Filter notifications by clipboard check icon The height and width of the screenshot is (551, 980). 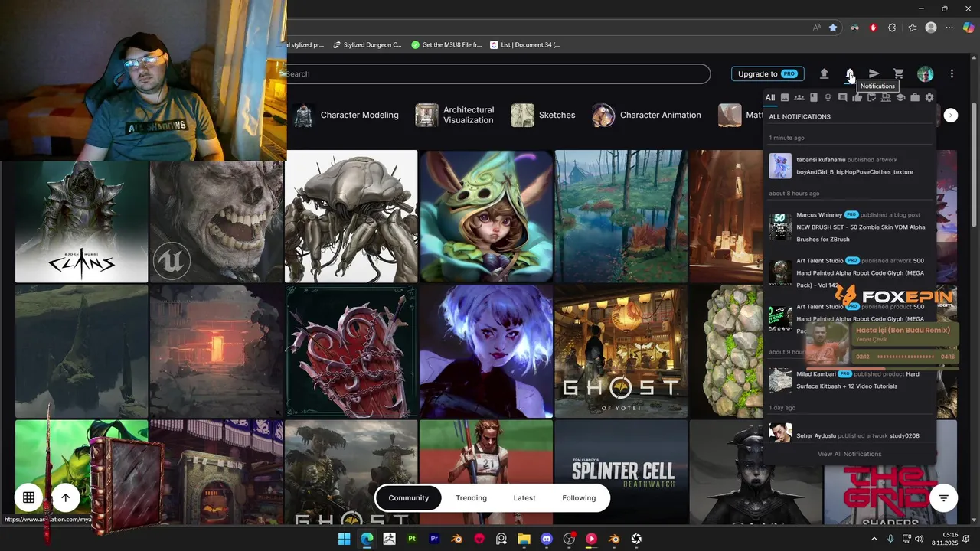pyautogui.click(x=871, y=98)
